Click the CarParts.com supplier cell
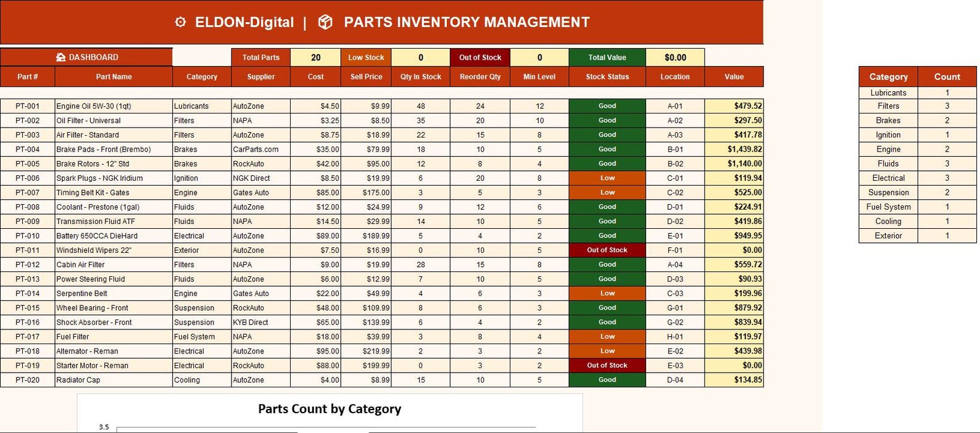 261,149
